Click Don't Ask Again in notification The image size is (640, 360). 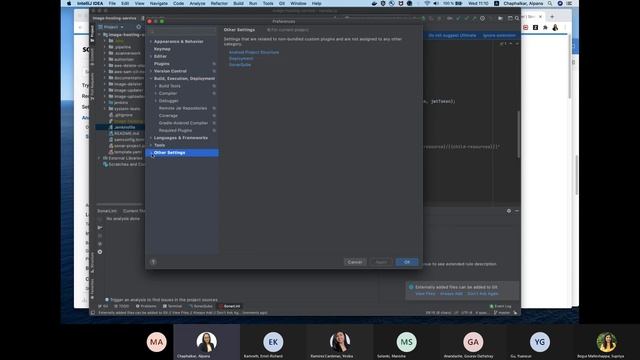[483, 294]
